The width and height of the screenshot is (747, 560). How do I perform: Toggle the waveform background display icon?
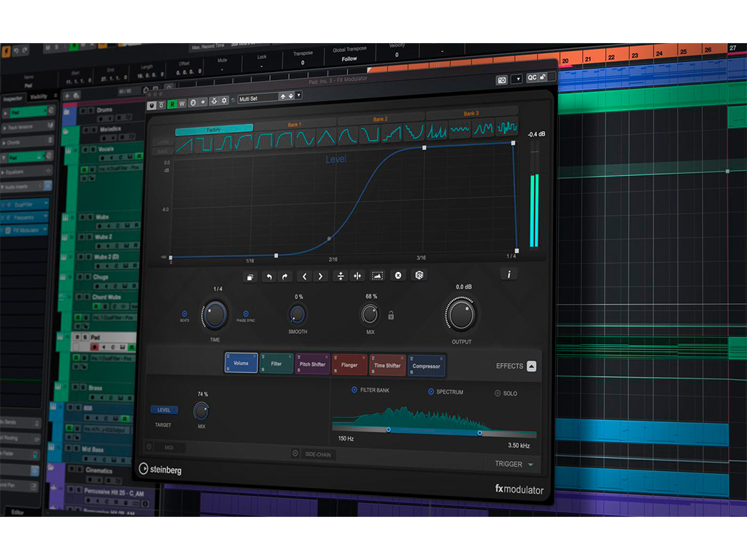(x=377, y=275)
